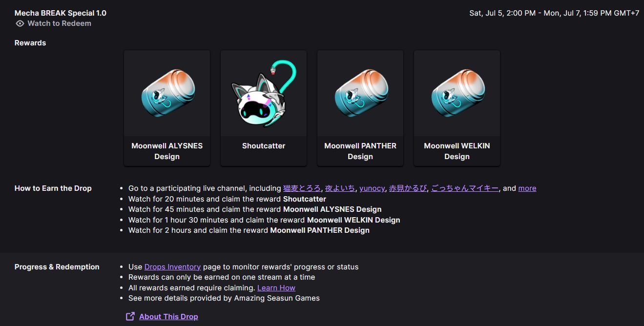Open the 猫麦とろろ channel link
This screenshot has width=644, height=326.
coord(302,188)
